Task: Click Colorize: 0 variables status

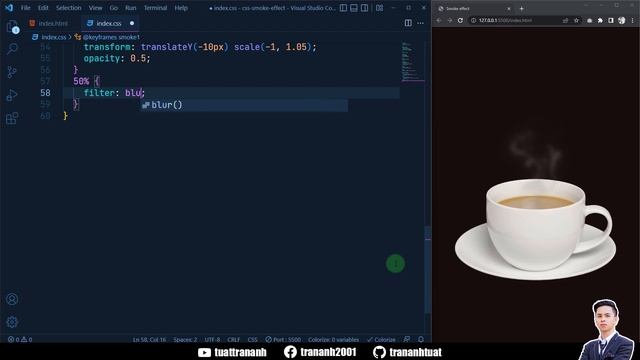Action: pos(333,340)
